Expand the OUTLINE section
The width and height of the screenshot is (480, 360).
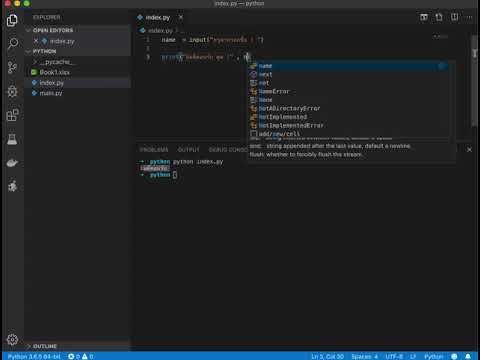[x=45, y=346]
